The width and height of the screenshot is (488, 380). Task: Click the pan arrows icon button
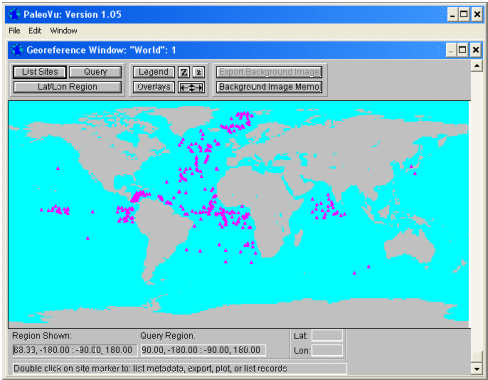coord(191,87)
